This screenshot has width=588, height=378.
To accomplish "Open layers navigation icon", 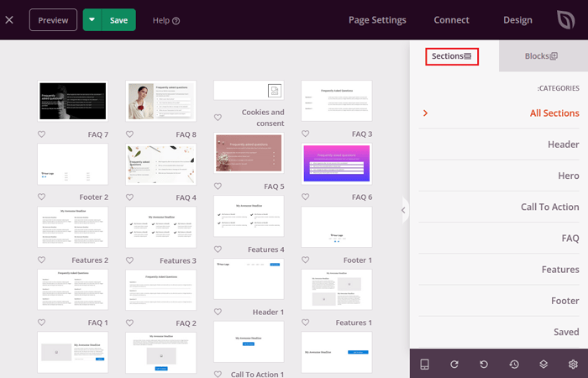I will [543, 364].
